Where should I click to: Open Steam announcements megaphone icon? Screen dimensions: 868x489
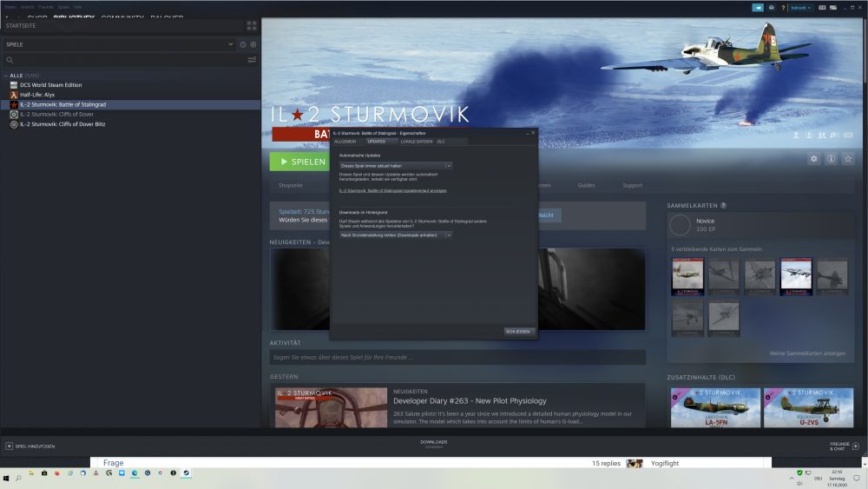[x=758, y=8]
